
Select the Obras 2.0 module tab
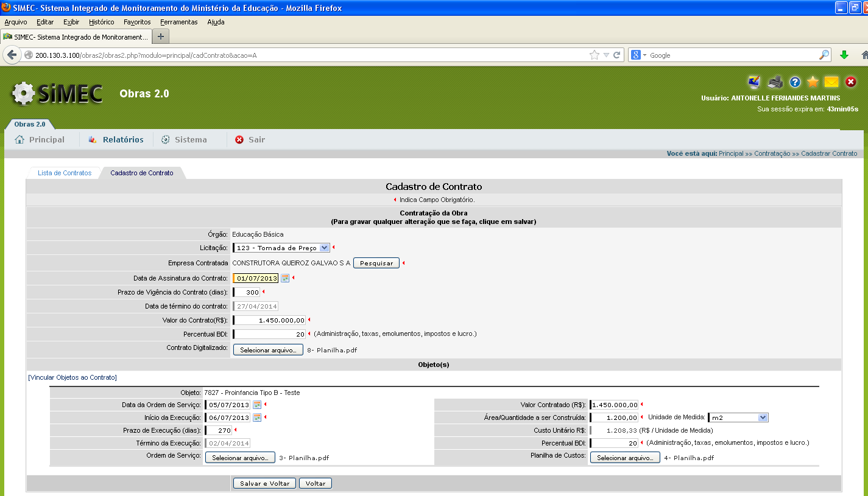pos(30,124)
